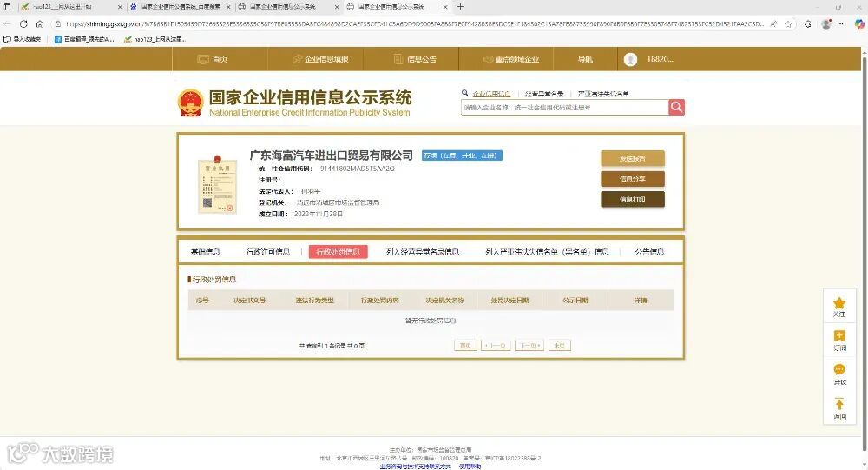Click the 下一页 pagination button
The height and width of the screenshot is (470, 868).
click(x=529, y=345)
